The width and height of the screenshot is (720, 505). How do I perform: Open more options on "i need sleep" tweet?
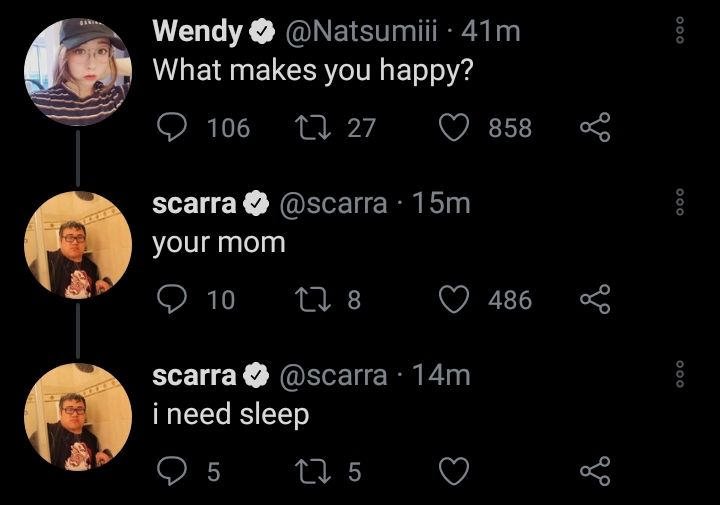tap(680, 375)
